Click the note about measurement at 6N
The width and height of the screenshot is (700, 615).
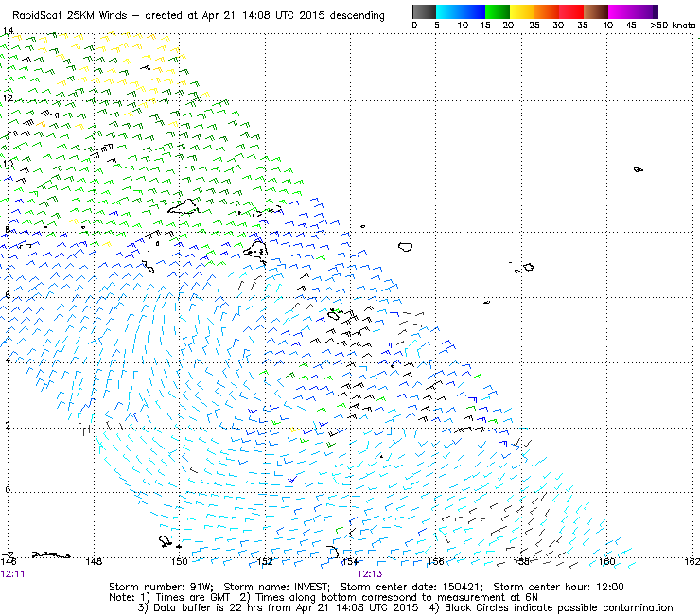tap(396, 597)
